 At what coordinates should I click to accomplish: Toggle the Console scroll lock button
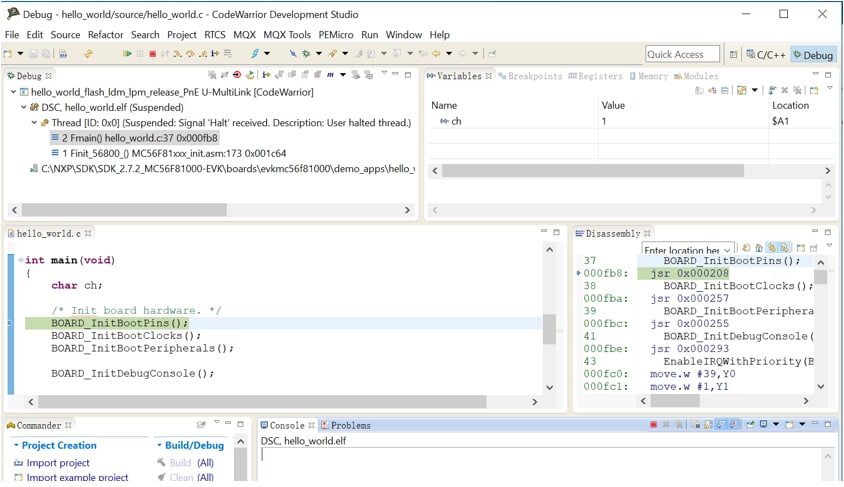(x=708, y=425)
